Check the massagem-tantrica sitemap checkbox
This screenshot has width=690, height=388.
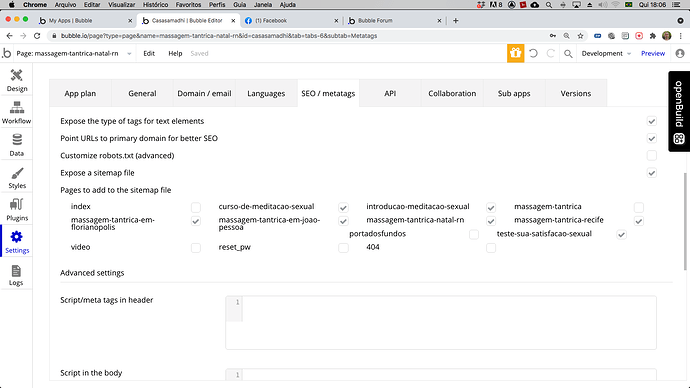coord(639,207)
